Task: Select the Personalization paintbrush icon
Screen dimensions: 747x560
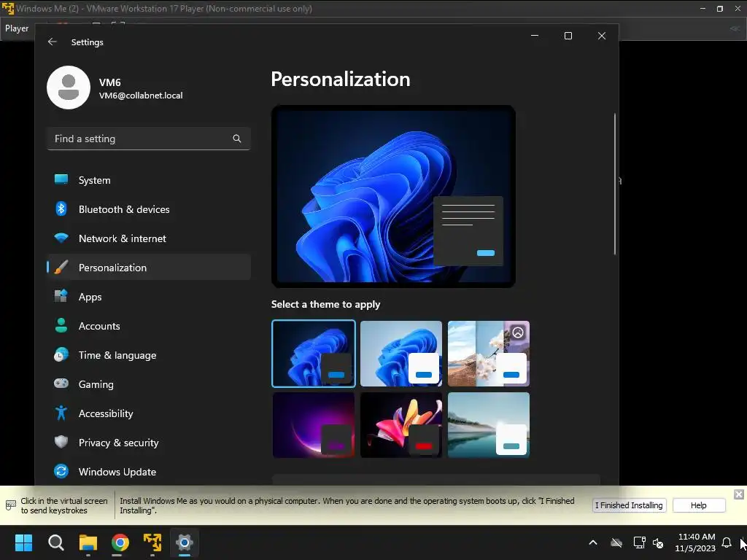Action: [61, 267]
